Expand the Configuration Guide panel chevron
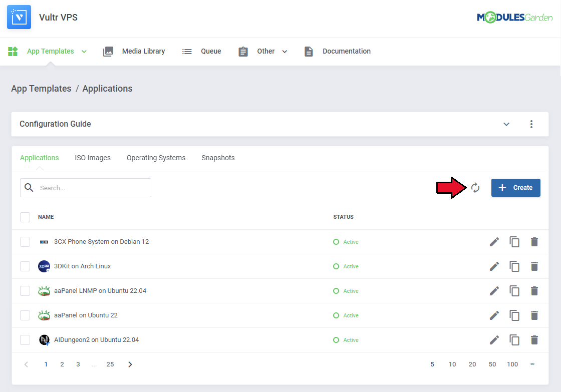Viewport: 561px width, 392px height. 506,124
